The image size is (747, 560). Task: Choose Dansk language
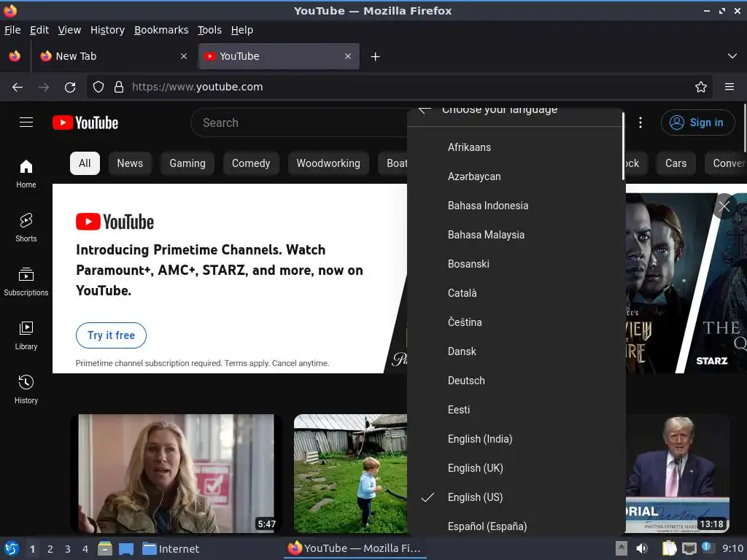pyautogui.click(x=515, y=351)
